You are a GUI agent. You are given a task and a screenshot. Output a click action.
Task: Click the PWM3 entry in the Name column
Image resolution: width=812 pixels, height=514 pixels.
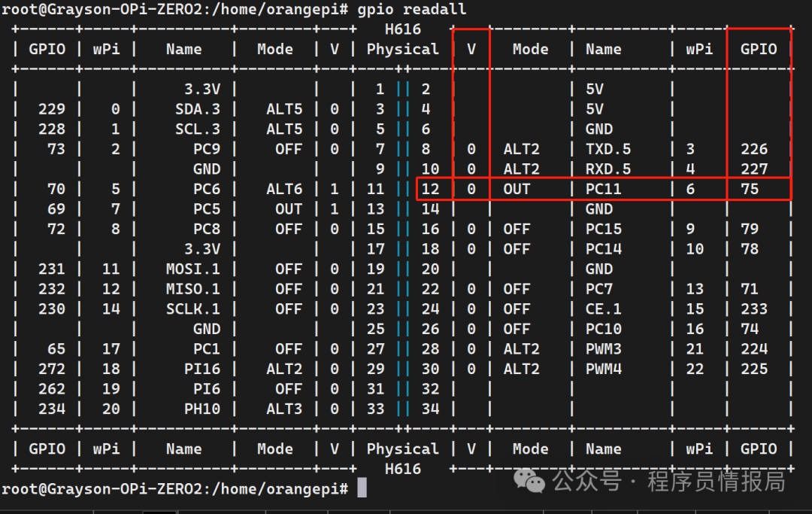pyautogui.click(x=602, y=348)
